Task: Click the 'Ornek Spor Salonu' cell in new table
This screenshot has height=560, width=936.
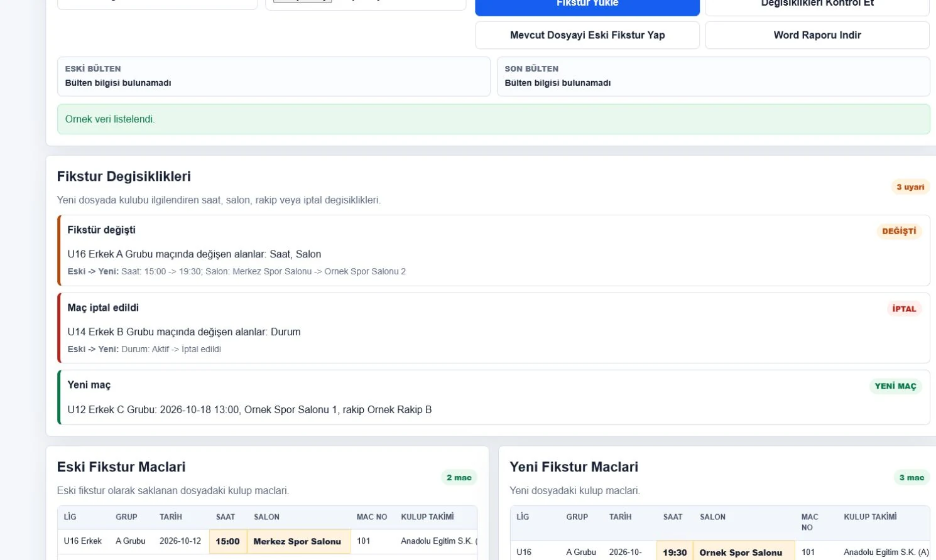Action: pyautogui.click(x=744, y=552)
